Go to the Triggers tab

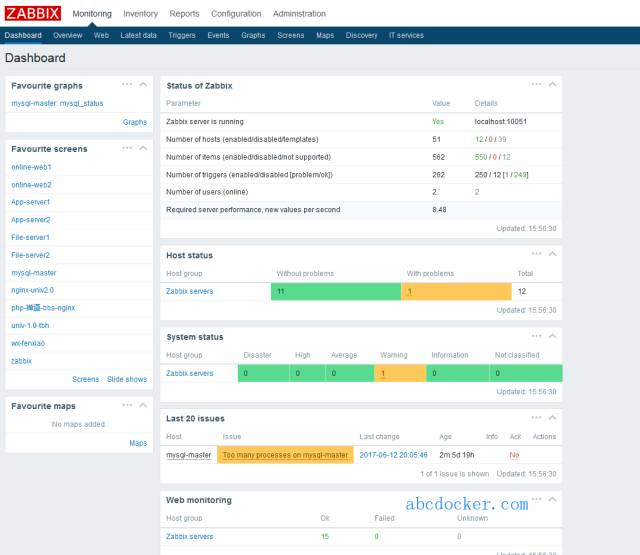[182, 35]
